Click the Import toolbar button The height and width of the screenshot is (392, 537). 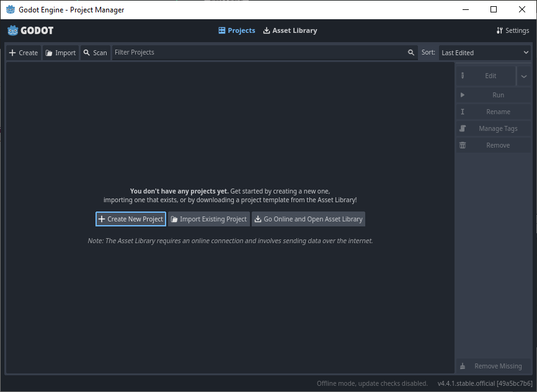[61, 53]
